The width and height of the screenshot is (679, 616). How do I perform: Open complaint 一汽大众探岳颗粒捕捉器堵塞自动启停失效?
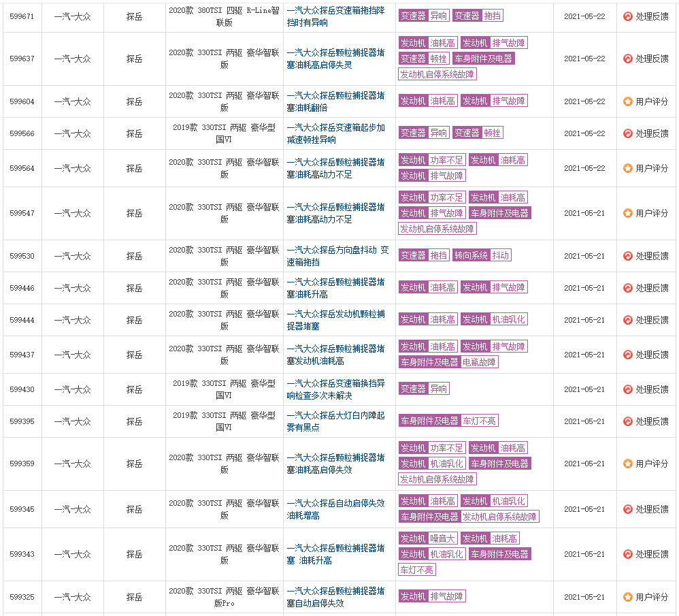click(x=335, y=597)
